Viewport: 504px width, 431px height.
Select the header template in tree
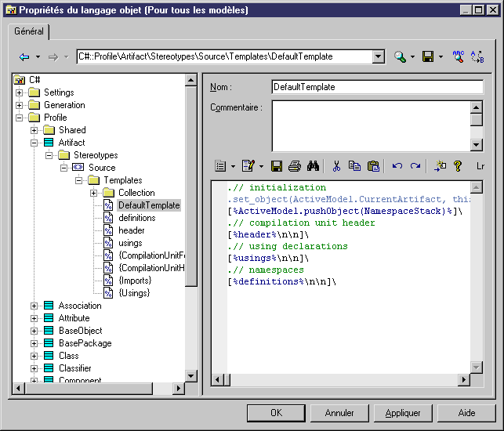pyautogui.click(x=131, y=230)
